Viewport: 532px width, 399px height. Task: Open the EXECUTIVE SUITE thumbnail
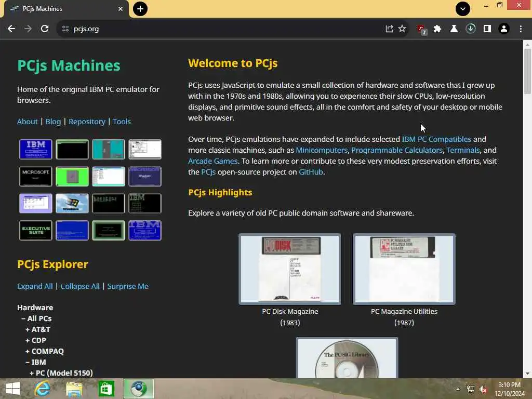click(36, 230)
